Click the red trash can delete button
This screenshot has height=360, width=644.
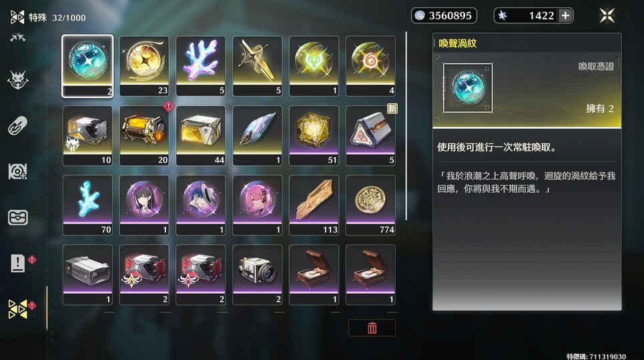point(372,328)
